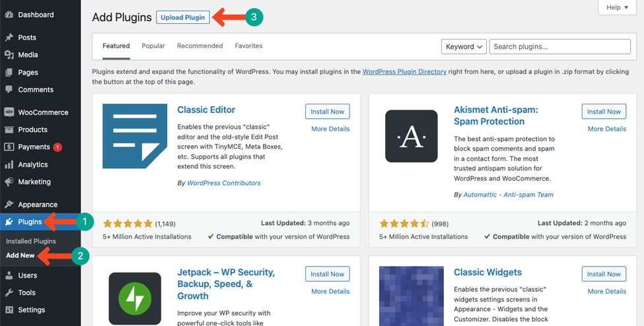Viewport: 644px width, 326px height.
Task: Click the Users person icon
Action: click(x=9, y=275)
